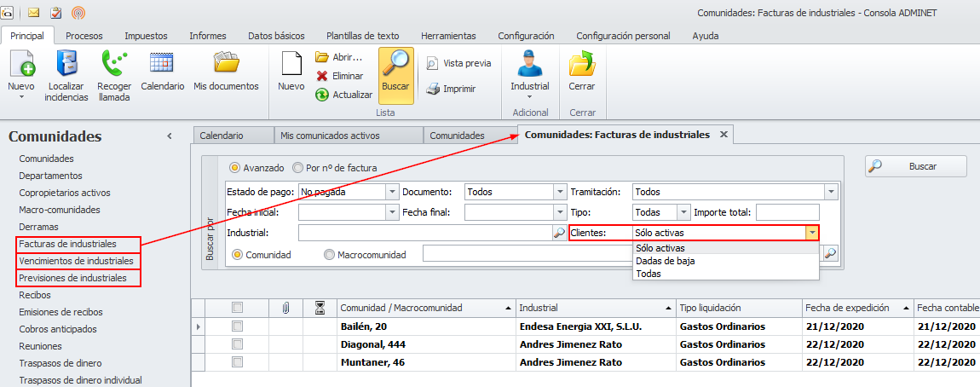Click the Buscar magnifier ribbon button

395,76
